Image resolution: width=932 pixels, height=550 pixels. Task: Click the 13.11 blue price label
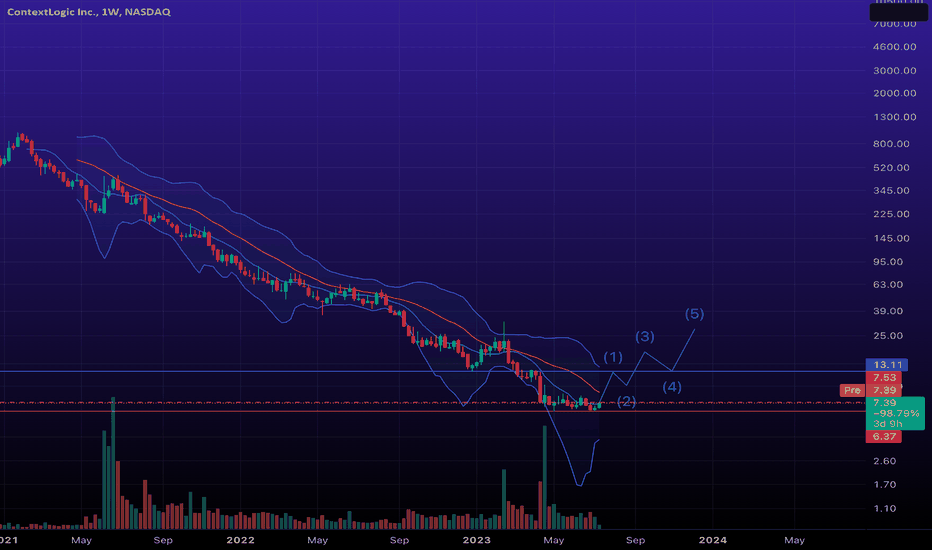887,364
